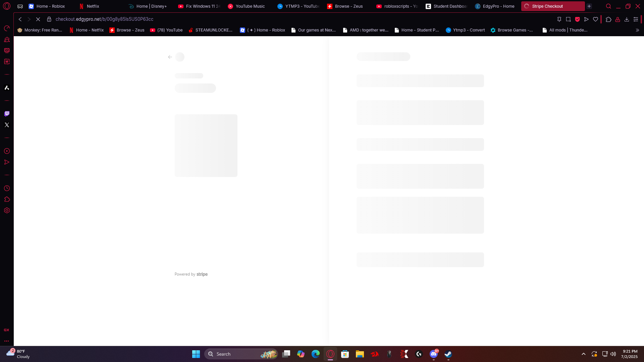Open weather widget 80°F Cloudy
Viewport: 644px width, 362px height.
[18, 354]
